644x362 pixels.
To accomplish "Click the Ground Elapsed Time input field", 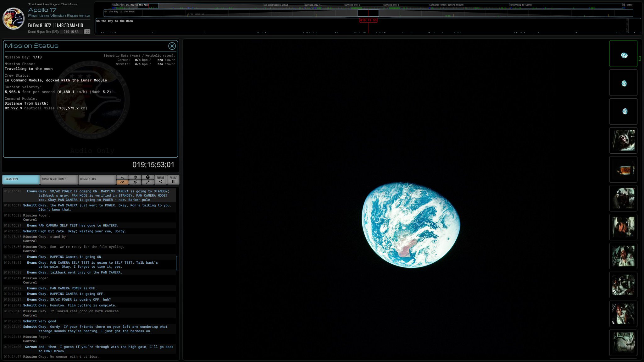I will pos(71,32).
